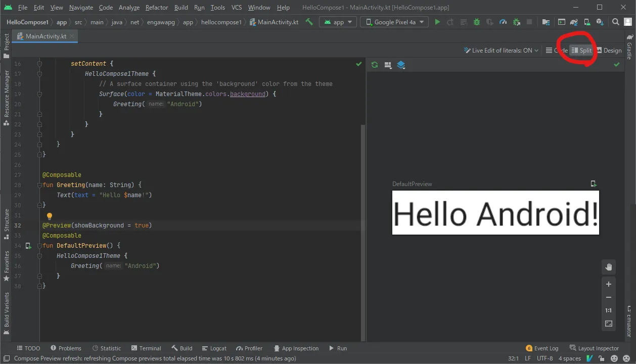This screenshot has width=636, height=364.
Task: Switch editor to Design view mode
Action: click(609, 51)
